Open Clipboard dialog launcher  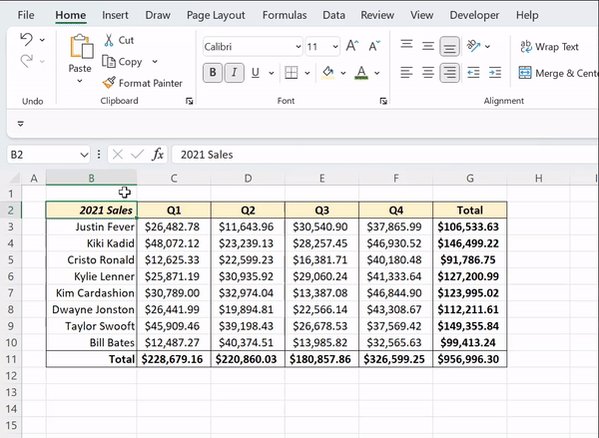click(x=189, y=101)
